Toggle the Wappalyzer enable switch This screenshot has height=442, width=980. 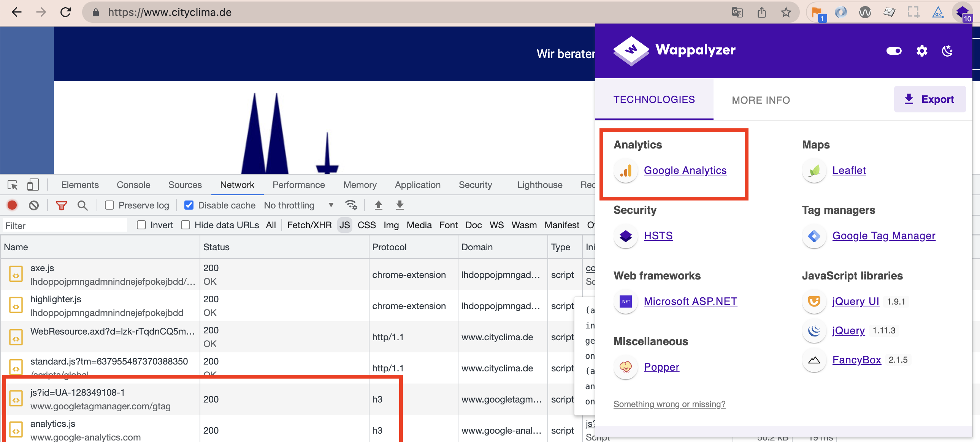point(894,51)
